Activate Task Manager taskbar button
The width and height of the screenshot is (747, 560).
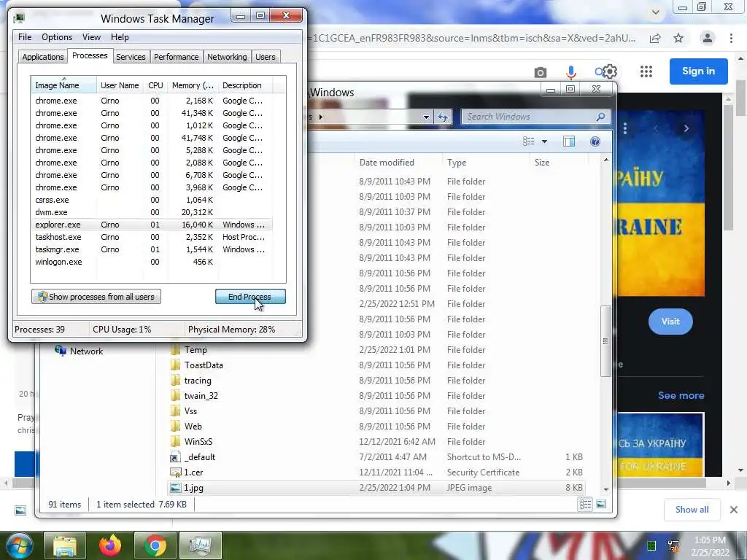[200, 545]
